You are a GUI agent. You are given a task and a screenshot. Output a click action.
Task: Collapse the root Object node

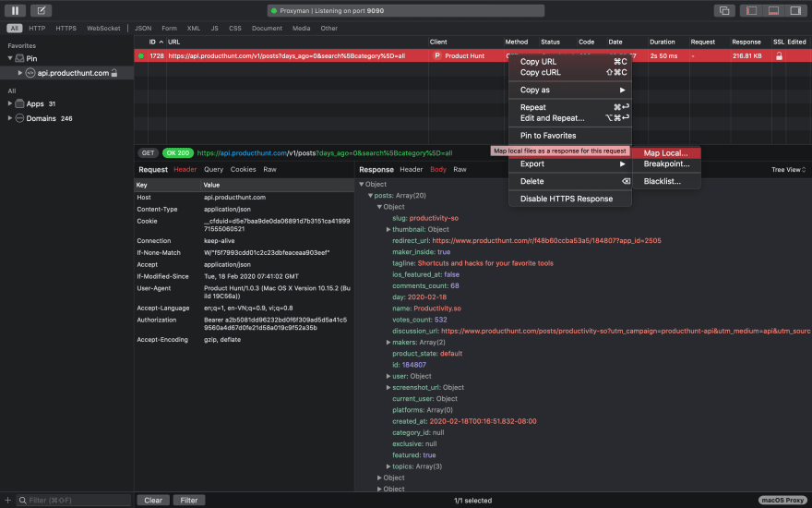[362, 184]
